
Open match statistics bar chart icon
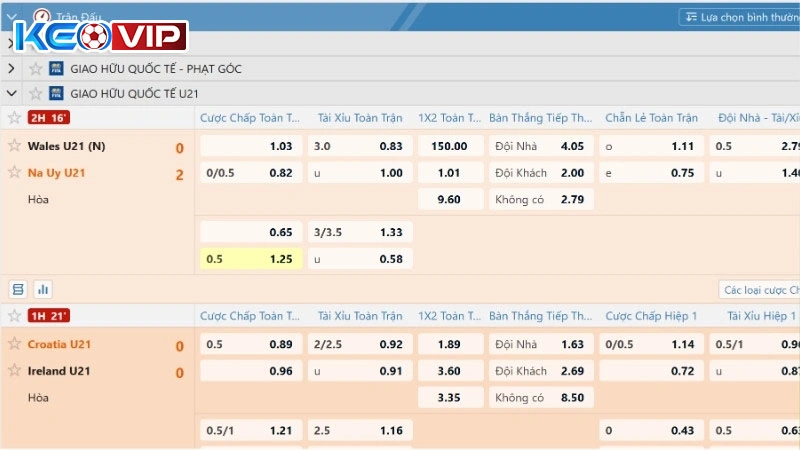click(x=43, y=289)
